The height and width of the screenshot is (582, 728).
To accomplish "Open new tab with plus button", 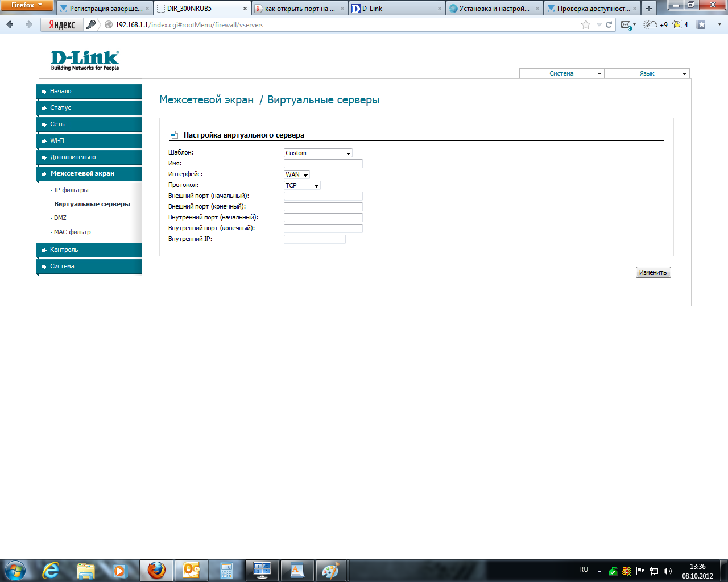I will (x=649, y=9).
